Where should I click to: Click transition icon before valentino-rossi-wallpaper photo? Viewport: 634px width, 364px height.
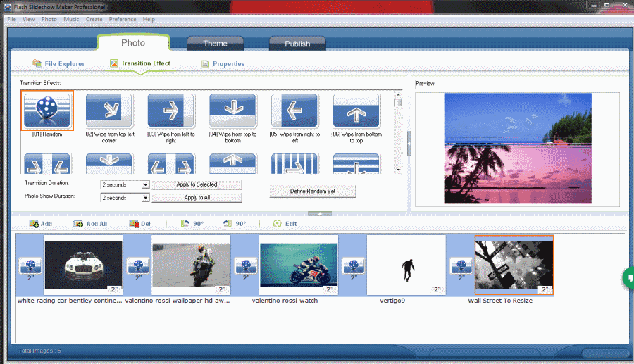(x=138, y=266)
